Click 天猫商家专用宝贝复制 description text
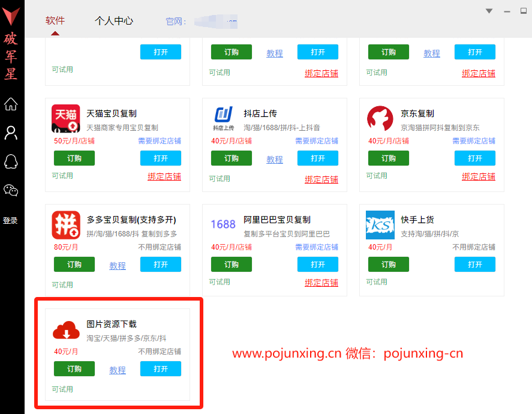532x414 pixels. pyautogui.click(x=122, y=128)
